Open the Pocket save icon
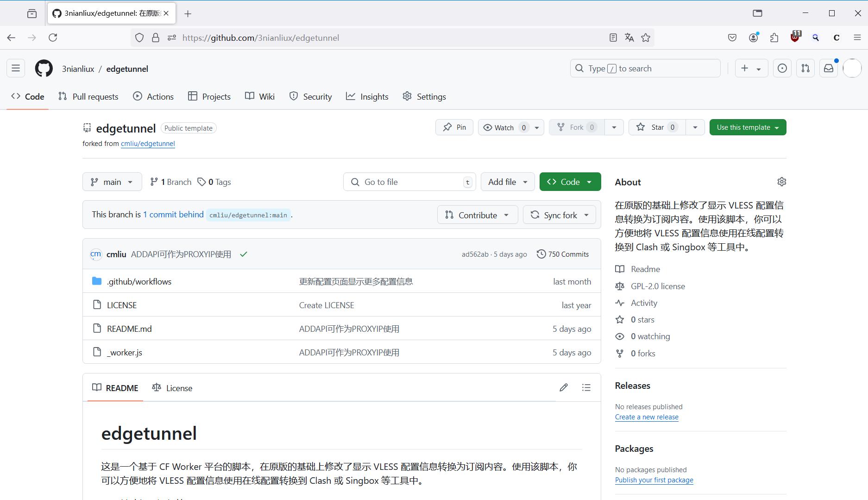This screenshot has height=500, width=868. tap(732, 38)
